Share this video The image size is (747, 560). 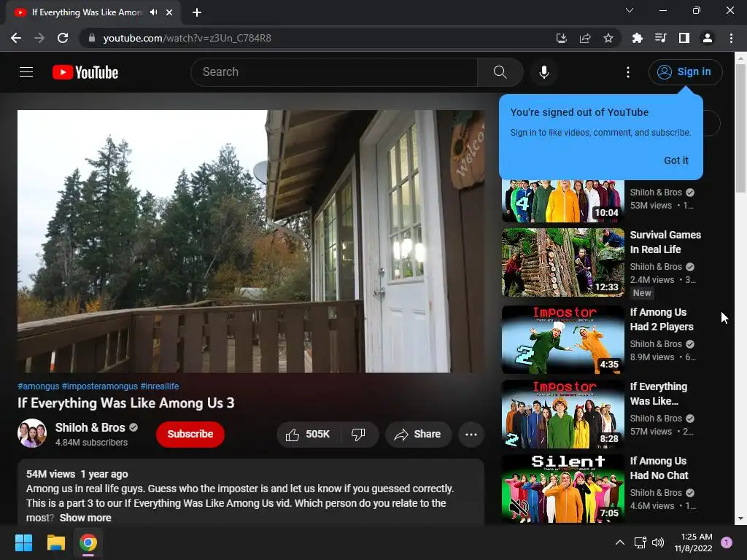click(x=418, y=435)
